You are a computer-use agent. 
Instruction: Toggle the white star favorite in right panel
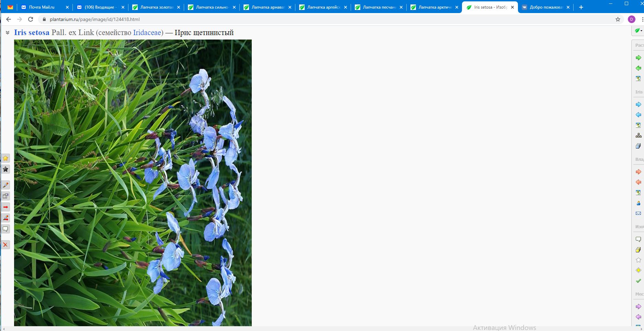tap(638, 260)
